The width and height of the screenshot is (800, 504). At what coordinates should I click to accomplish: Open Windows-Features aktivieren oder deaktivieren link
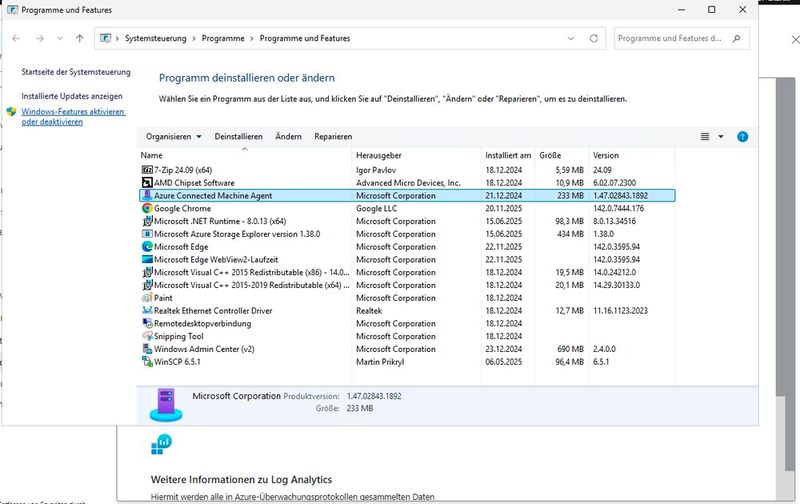(x=73, y=116)
